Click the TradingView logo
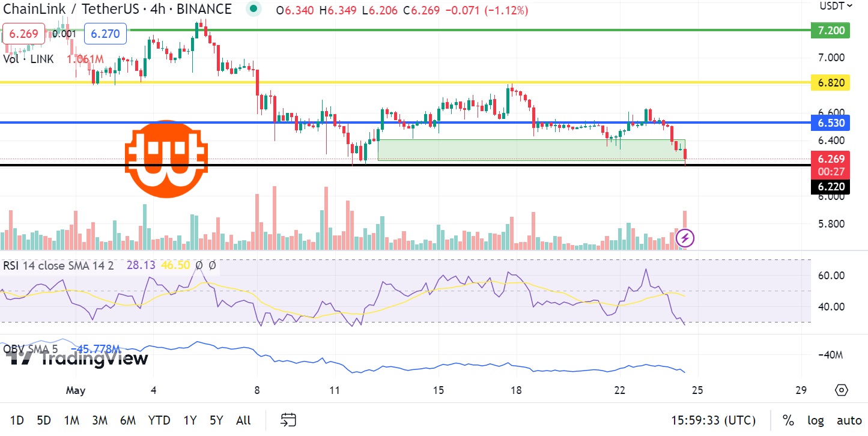This screenshot has width=868, height=436. click(x=77, y=359)
